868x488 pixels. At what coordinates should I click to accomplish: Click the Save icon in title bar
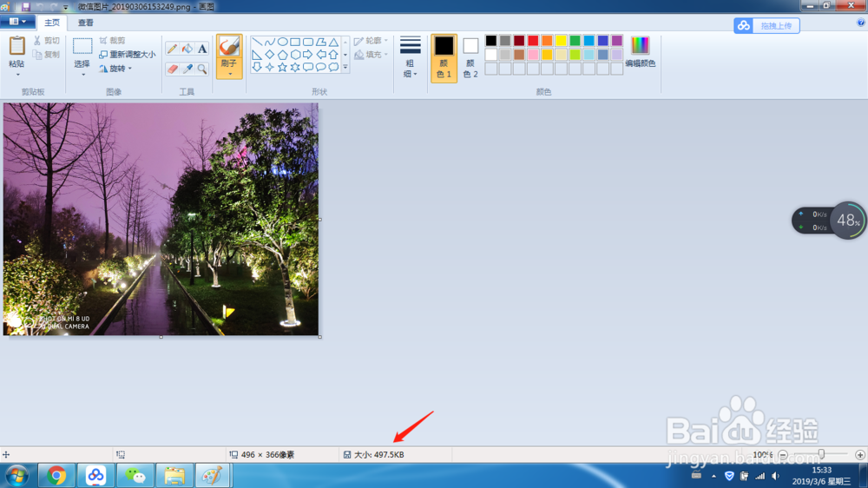pos(25,7)
